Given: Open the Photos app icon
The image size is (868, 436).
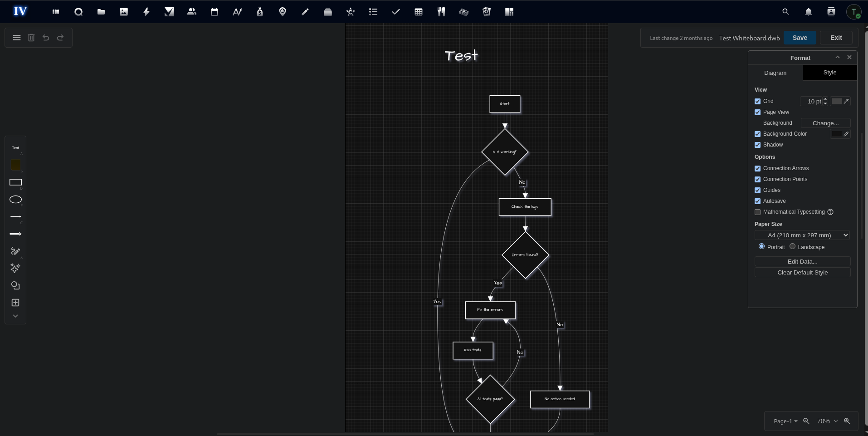Looking at the screenshot, I should [123, 12].
